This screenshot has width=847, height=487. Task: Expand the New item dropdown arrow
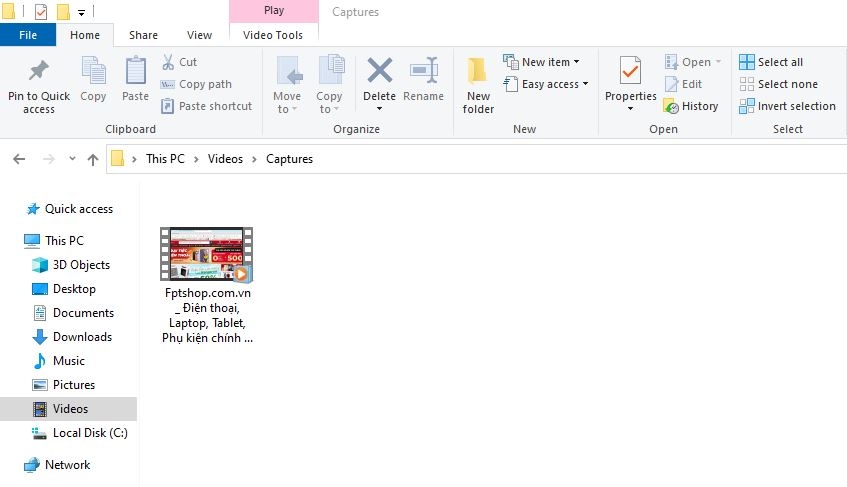[x=576, y=62]
